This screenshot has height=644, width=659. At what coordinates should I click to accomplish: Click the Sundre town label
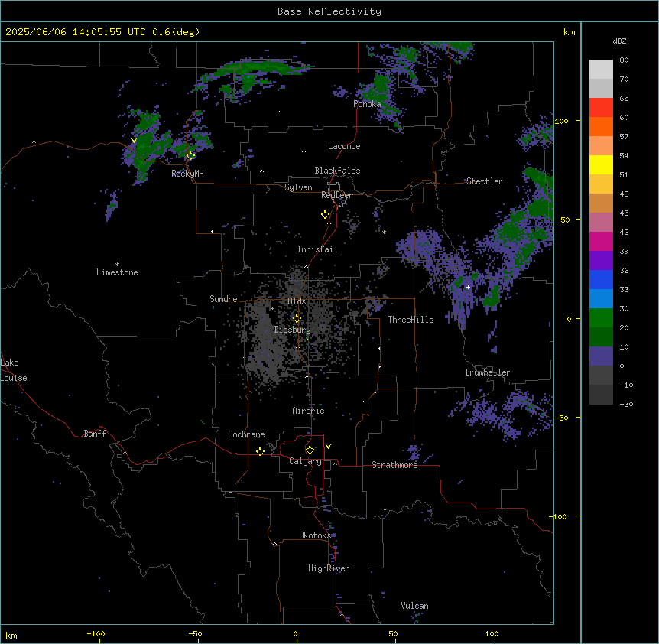(x=223, y=299)
